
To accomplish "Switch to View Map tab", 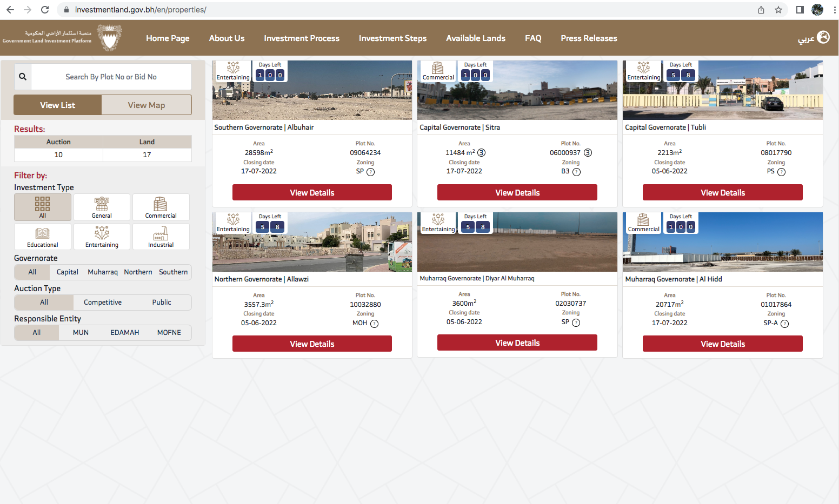I will 147,105.
